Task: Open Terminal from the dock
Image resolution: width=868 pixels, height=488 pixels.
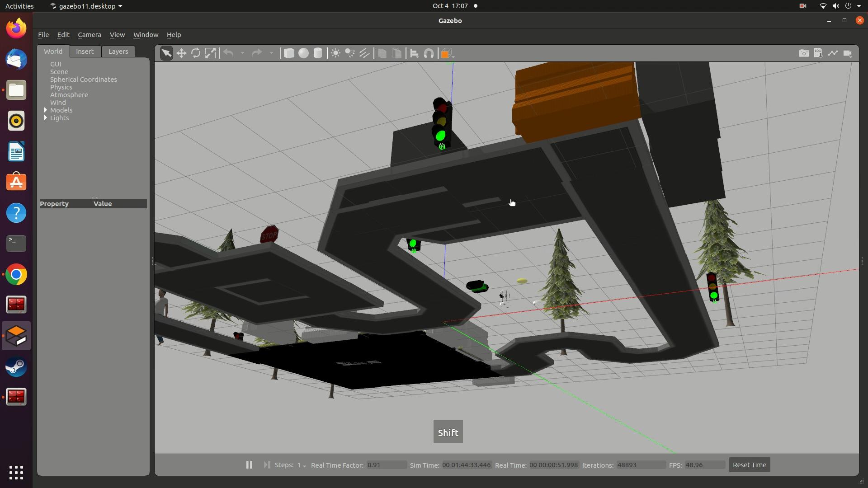Action: pos(16,244)
